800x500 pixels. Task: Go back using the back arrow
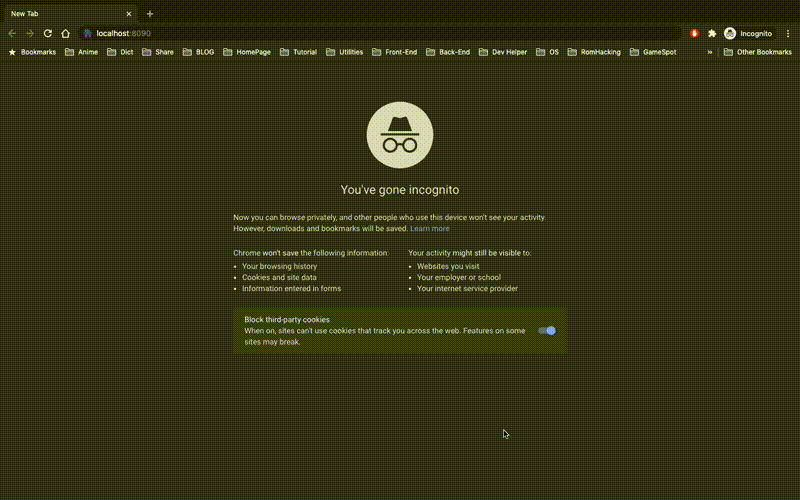(x=12, y=33)
